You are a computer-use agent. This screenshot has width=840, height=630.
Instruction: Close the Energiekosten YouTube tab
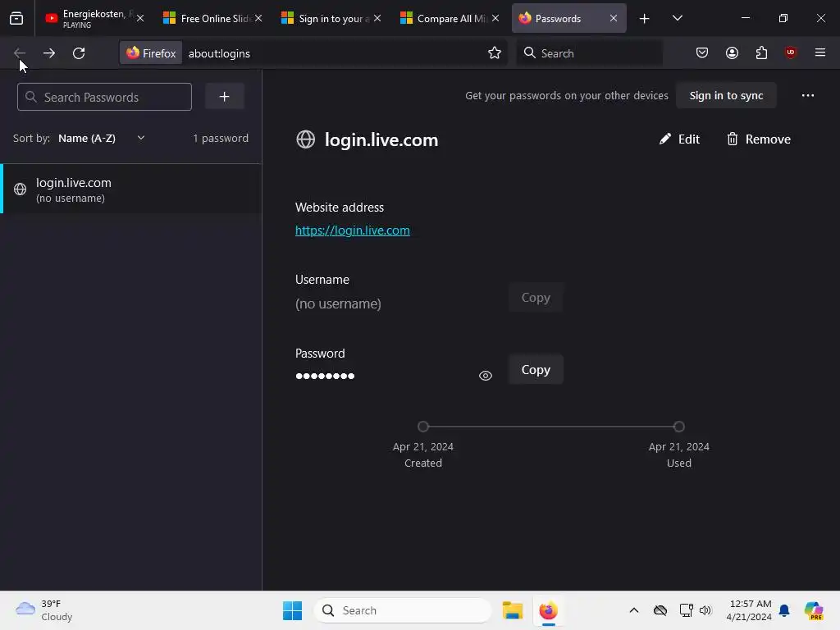pyautogui.click(x=139, y=18)
